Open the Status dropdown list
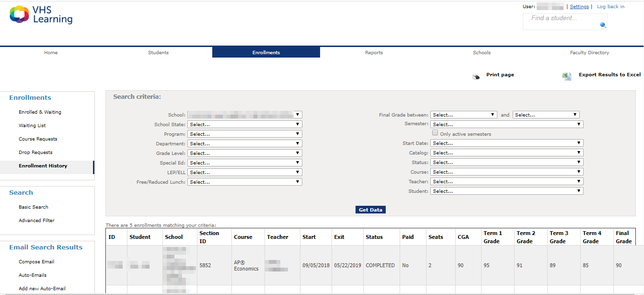 [x=506, y=163]
